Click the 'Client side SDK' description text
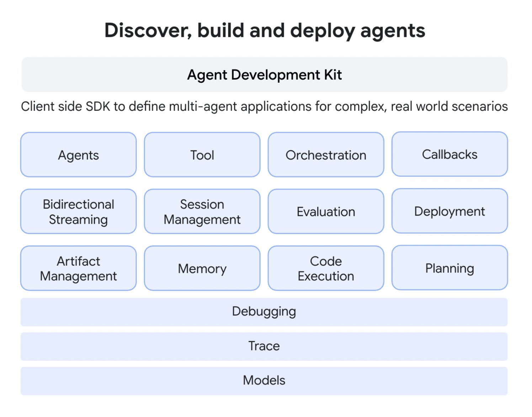Screen dimensions: 532x417 click(x=264, y=106)
